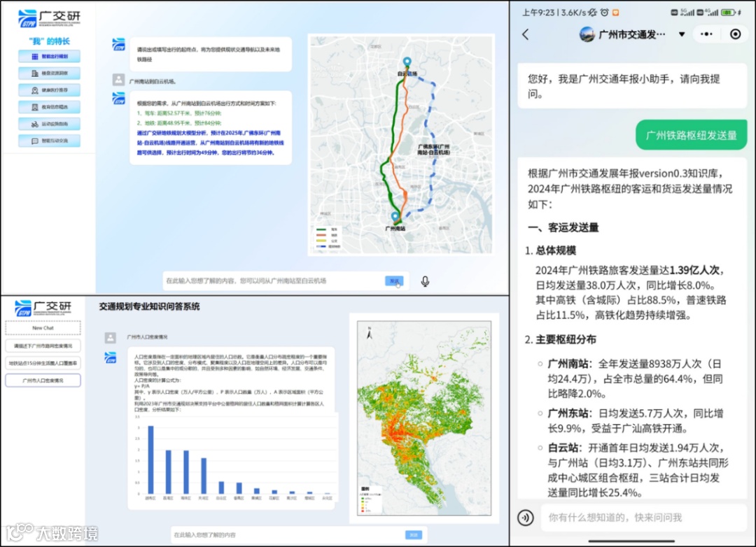Click the user avatar beside 广州南站到白云机场
Viewport: 756px width, 547px height.
(x=118, y=80)
